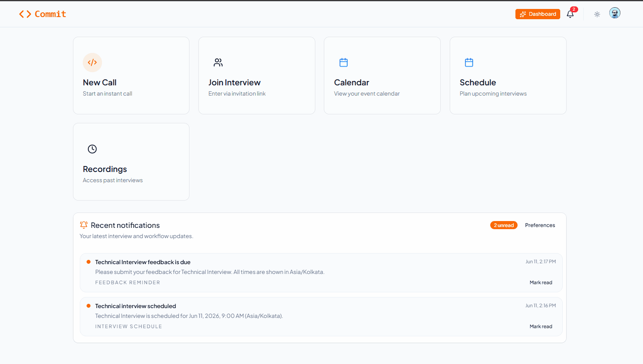Open the Calendar card title

click(x=352, y=82)
